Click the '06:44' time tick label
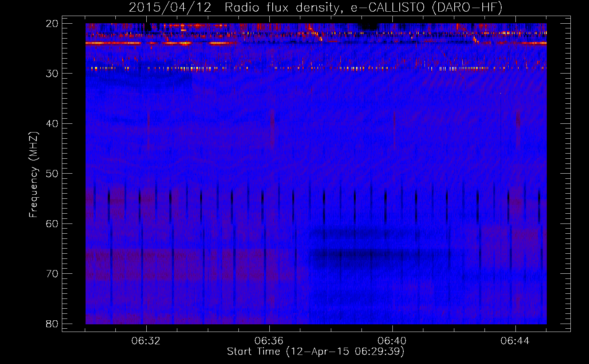The image size is (589, 364). [x=515, y=341]
